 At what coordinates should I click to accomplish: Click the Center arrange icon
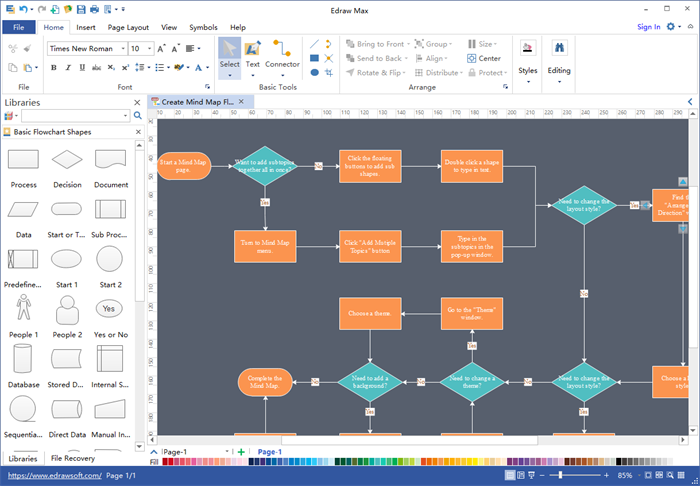coord(471,58)
